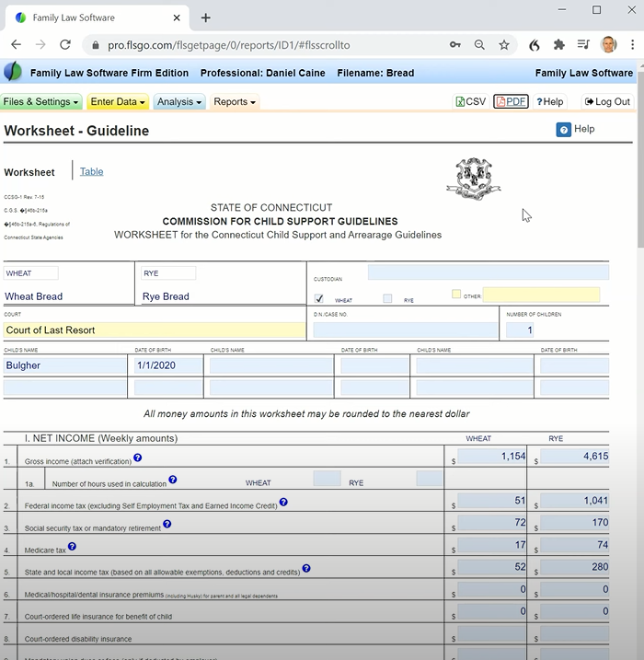Click help icon next to Federal income tax
644x660 pixels.
[283, 503]
